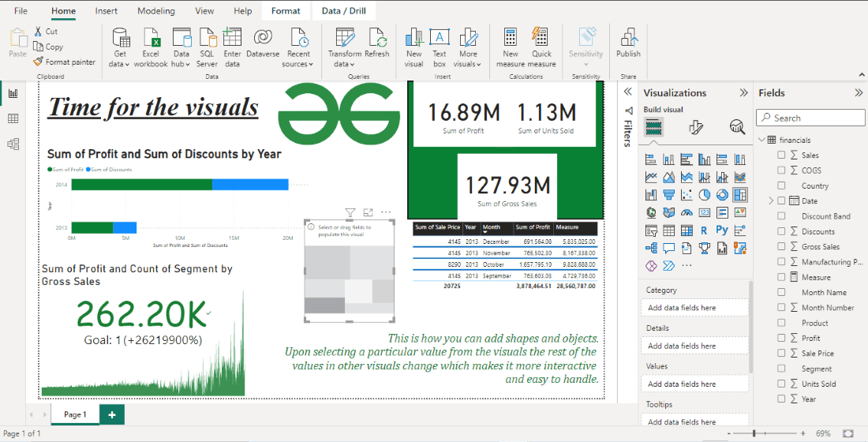Check the Sales field checkbox
Image resolution: width=868 pixels, height=442 pixels.
781,155
